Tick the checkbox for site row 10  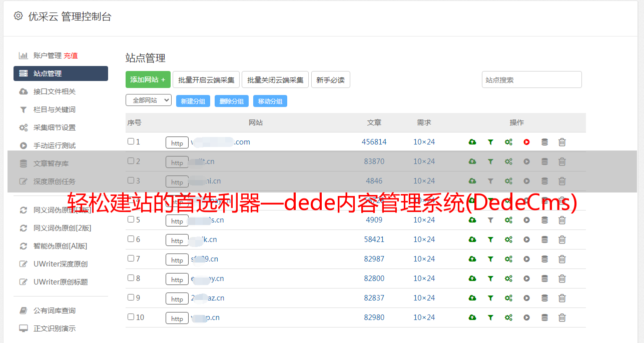131,317
